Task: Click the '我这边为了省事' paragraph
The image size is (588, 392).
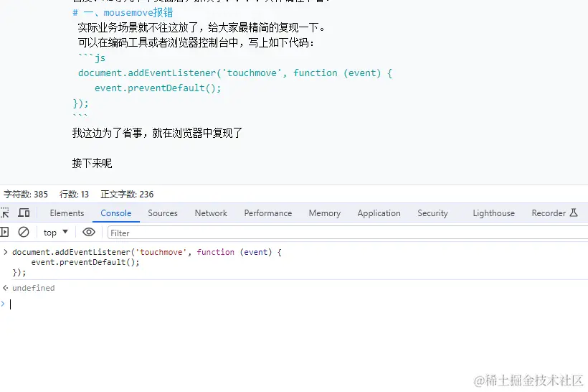Action: click(x=157, y=133)
